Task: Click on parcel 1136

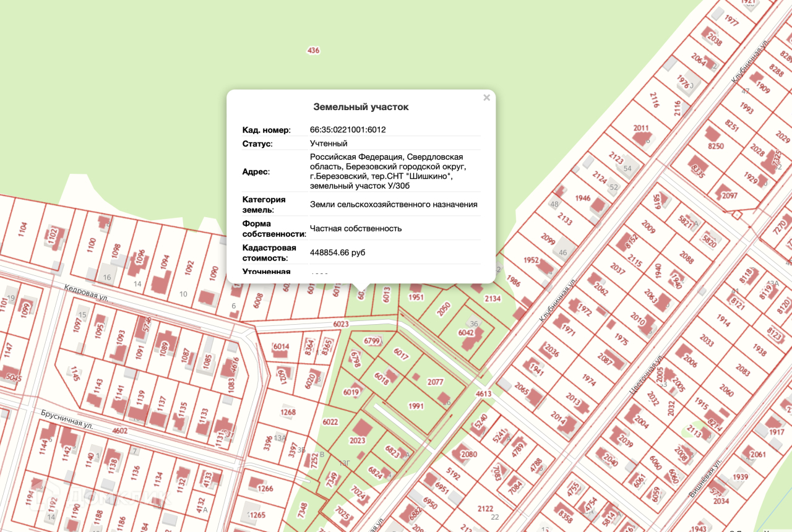Action: point(136,474)
